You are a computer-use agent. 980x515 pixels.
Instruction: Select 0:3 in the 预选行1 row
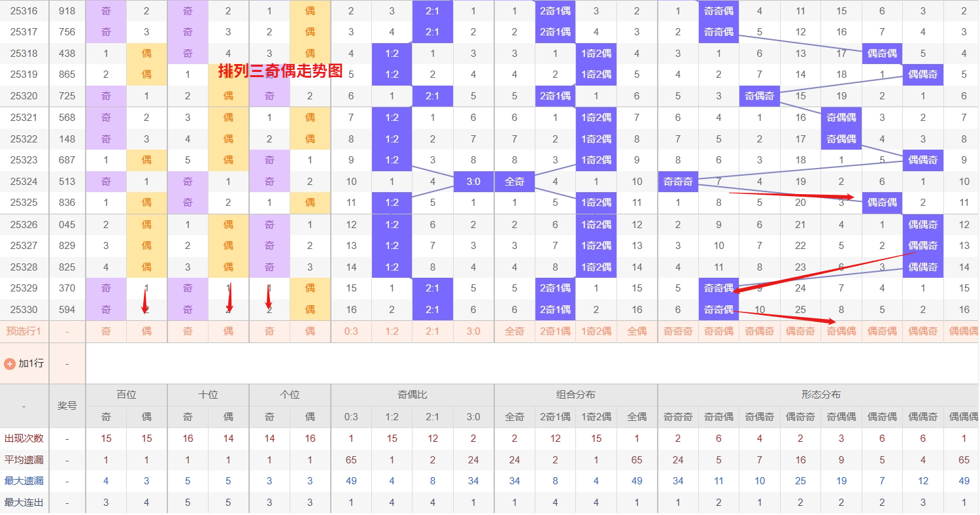[x=351, y=331]
